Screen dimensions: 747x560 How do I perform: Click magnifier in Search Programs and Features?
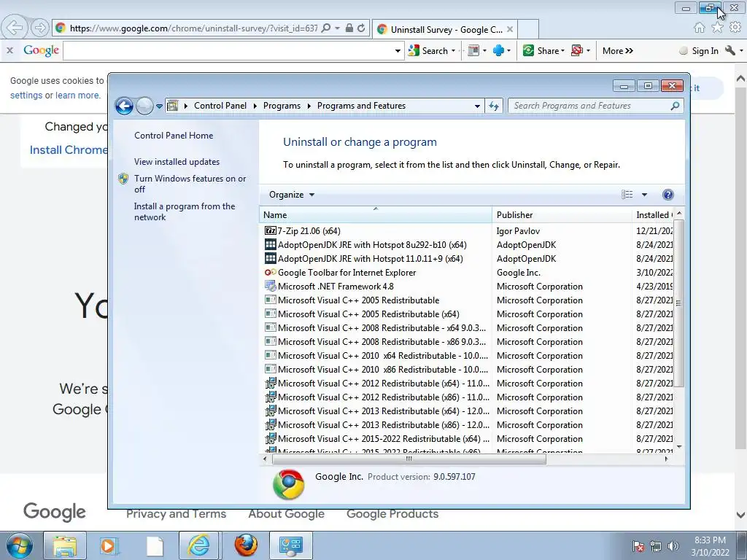click(675, 106)
